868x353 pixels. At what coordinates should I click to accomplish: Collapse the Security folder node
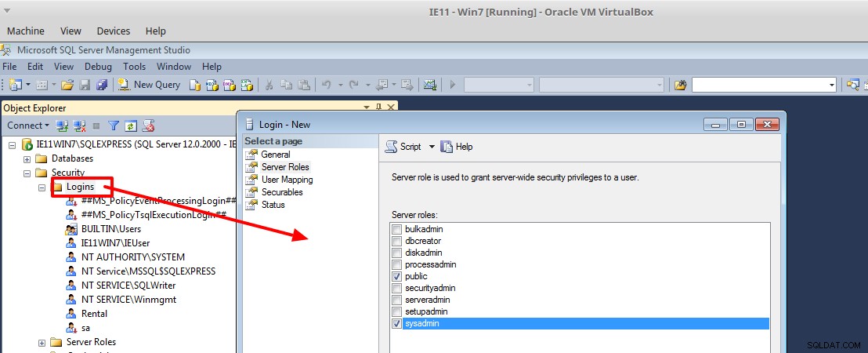point(27,173)
